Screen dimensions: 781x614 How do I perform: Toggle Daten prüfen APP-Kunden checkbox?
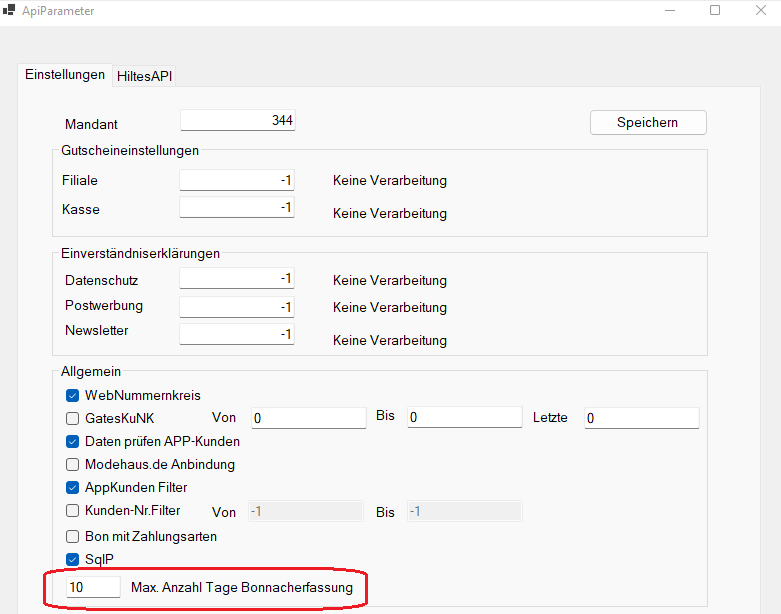coord(73,442)
